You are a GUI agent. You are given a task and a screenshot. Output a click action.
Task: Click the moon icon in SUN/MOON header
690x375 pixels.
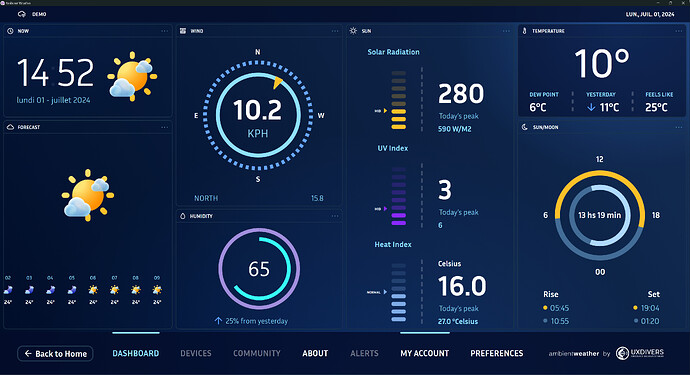pyautogui.click(x=525, y=127)
